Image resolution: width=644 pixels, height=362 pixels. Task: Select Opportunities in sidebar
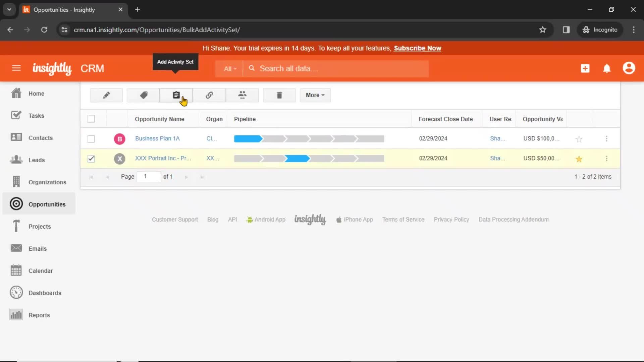coord(39,204)
